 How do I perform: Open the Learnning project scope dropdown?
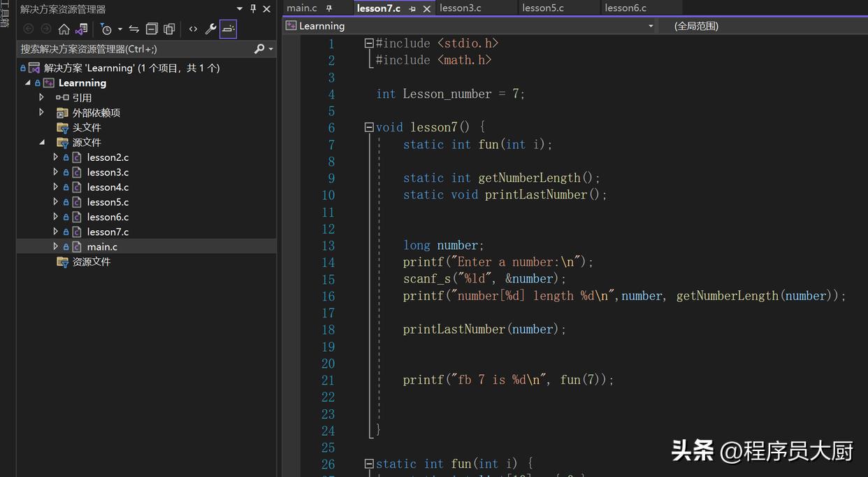coord(651,26)
